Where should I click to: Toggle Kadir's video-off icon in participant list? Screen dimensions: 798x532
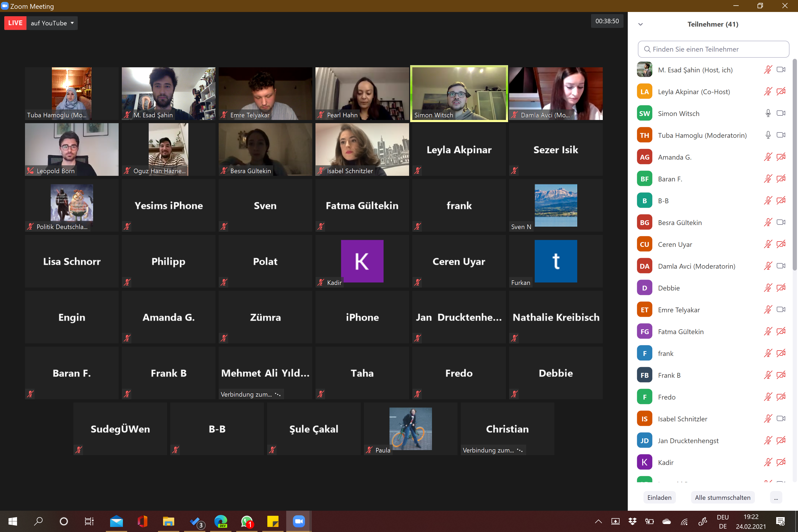(781, 462)
